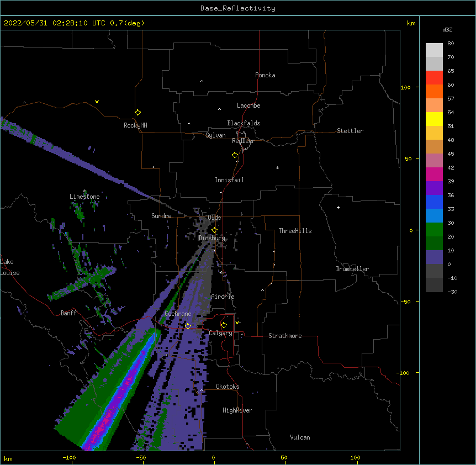Click the 0 km tick on bottom axis

(213, 457)
